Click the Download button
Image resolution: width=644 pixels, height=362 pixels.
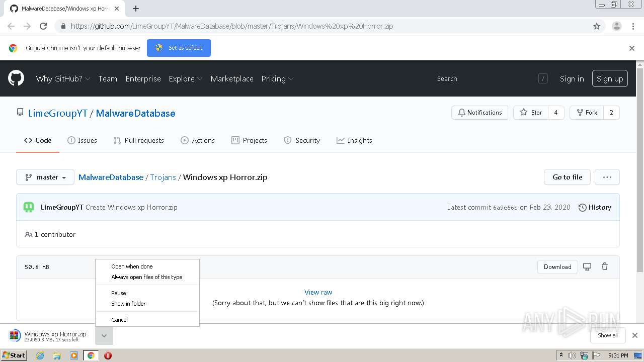[557, 266]
